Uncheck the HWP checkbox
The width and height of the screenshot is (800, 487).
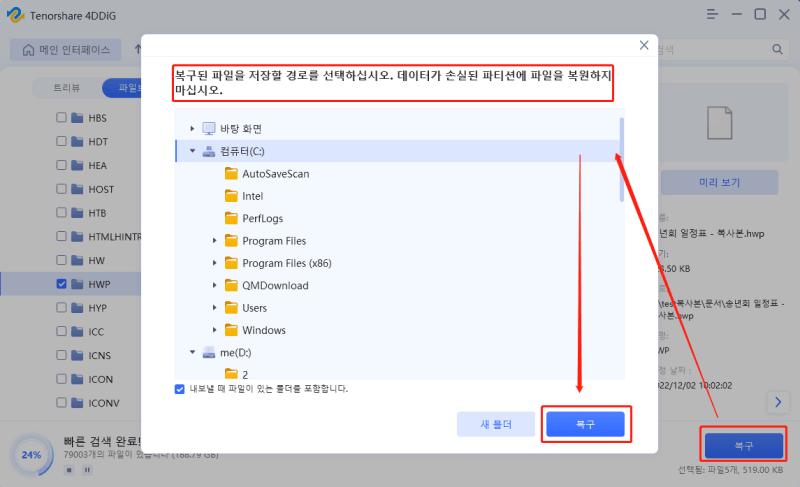[x=61, y=284]
